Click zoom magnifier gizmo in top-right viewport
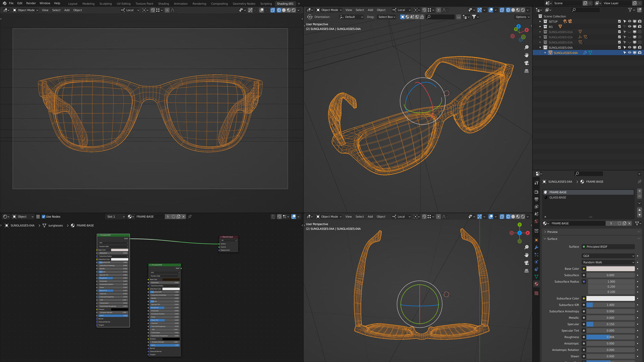 527,48
